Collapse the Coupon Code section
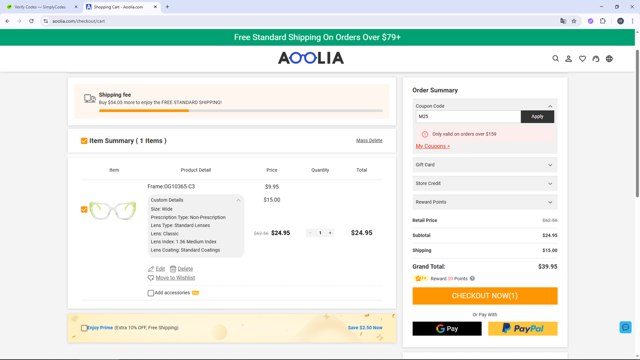The image size is (640, 360). pyautogui.click(x=550, y=106)
